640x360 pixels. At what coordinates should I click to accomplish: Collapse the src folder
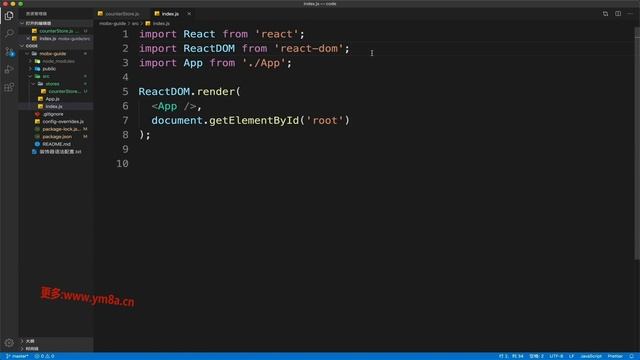[31, 76]
